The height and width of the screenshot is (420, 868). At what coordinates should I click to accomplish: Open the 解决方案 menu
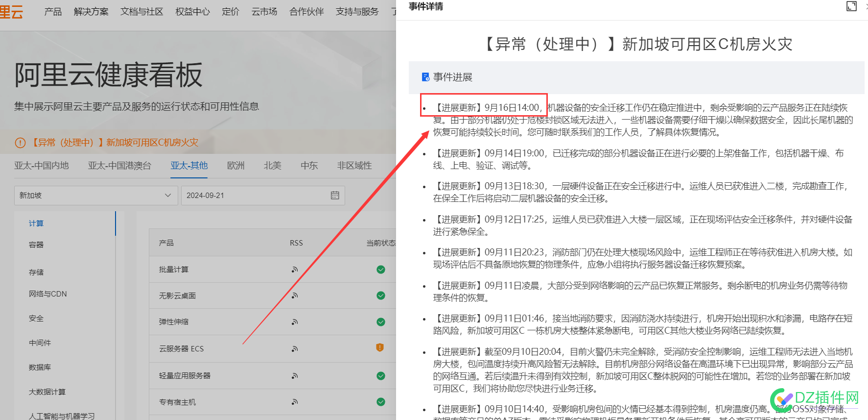coord(91,11)
